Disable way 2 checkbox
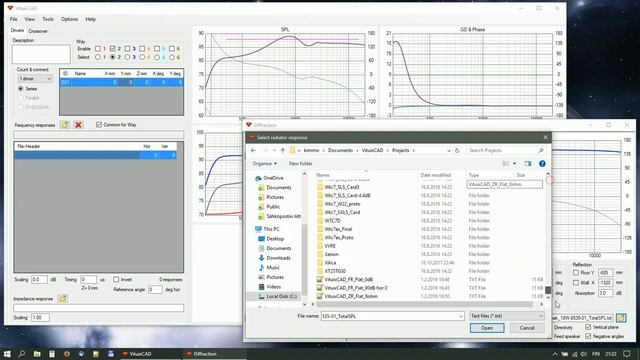 tap(113, 49)
